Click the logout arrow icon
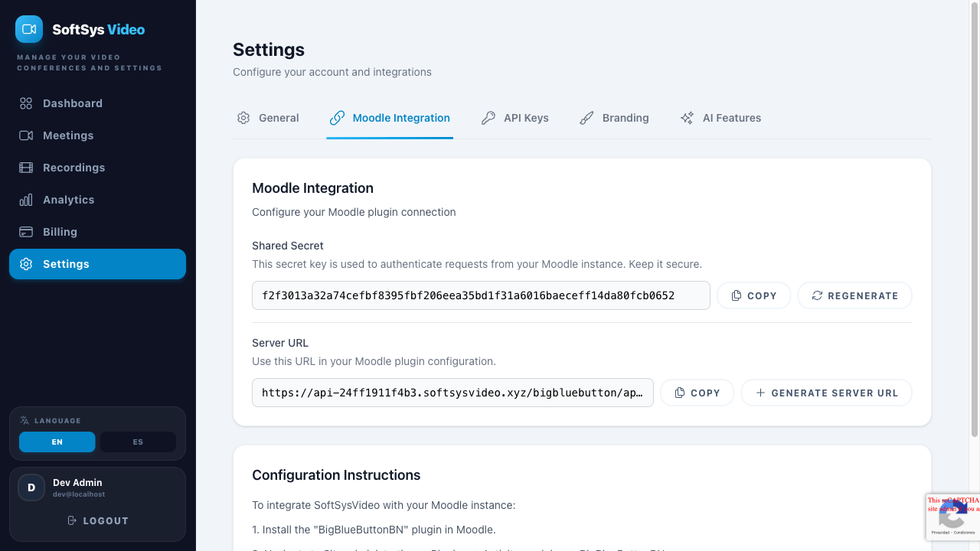This screenshot has width=980, height=551. click(x=72, y=520)
